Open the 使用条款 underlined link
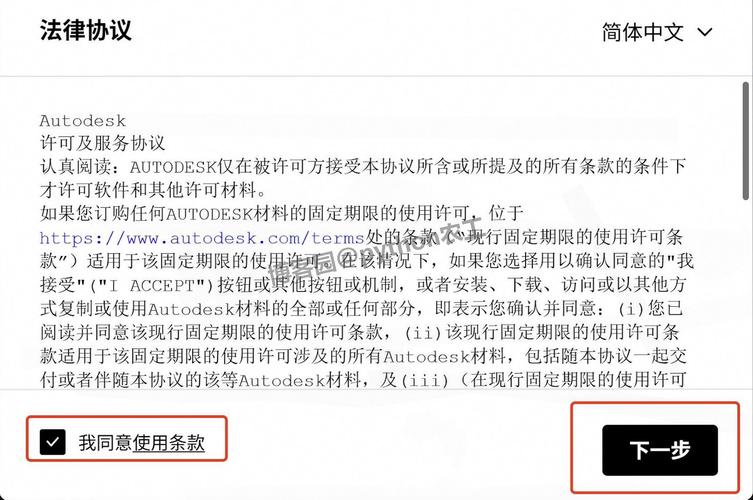Image resolution: width=753 pixels, height=500 pixels. pyautogui.click(x=169, y=442)
